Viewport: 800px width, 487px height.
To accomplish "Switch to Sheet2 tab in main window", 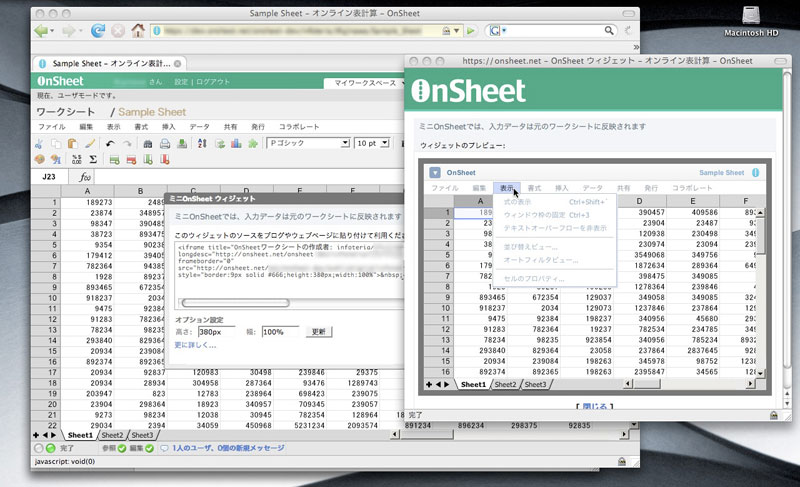I will pyautogui.click(x=112, y=435).
